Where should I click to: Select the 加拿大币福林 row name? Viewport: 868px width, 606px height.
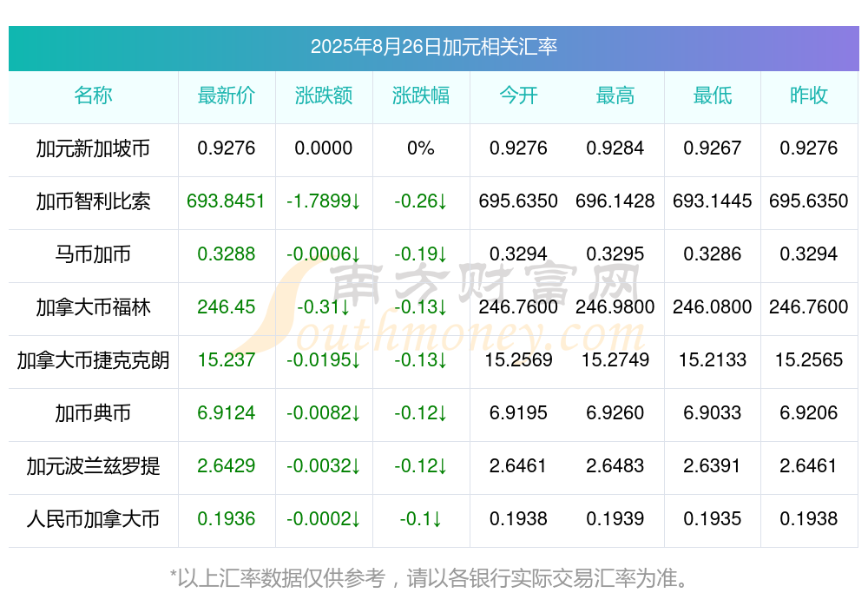[x=93, y=306]
